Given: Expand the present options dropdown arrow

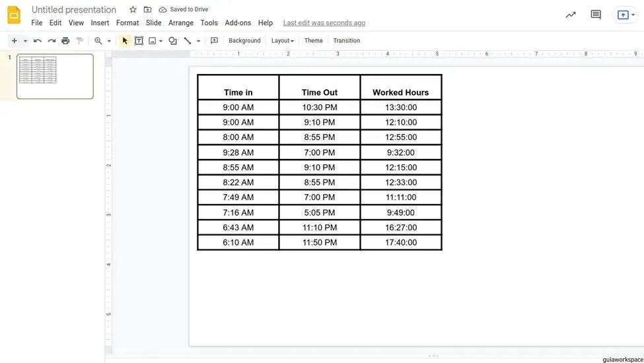Looking at the screenshot, I should tap(633, 15).
